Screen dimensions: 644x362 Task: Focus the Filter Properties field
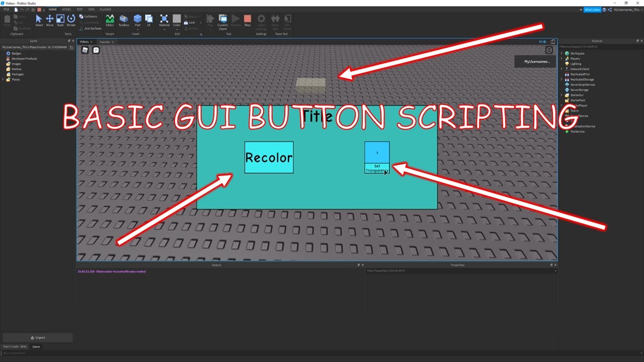click(460, 270)
